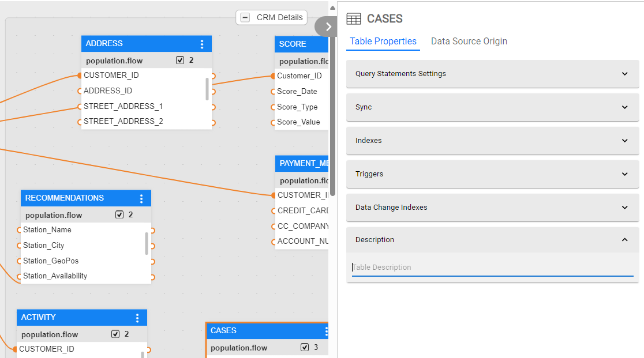The height and width of the screenshot is (358, 644).
Task: Toggle the ADDRESS population.flow checkbox
Action: [x=180, y=60]
